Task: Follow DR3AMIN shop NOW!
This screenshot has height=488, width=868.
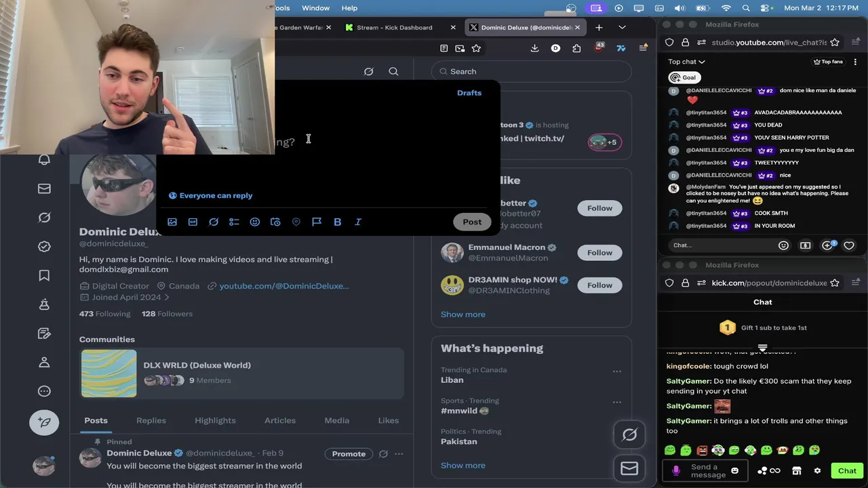Action: [x=599, y=285]
